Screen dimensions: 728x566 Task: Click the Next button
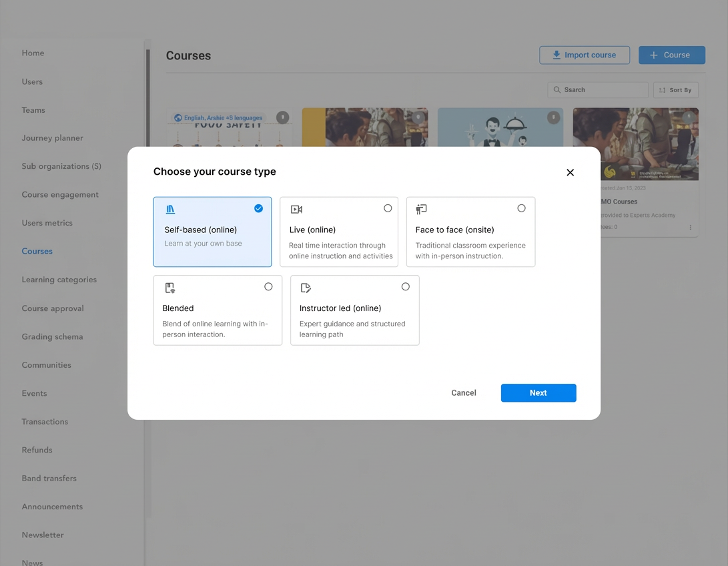(x=538, y=393)
